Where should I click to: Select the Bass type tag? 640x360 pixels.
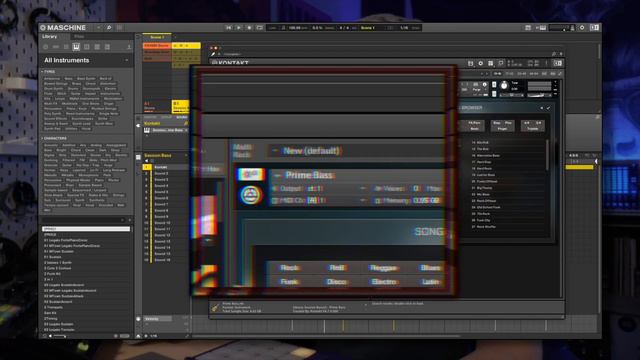68,78
